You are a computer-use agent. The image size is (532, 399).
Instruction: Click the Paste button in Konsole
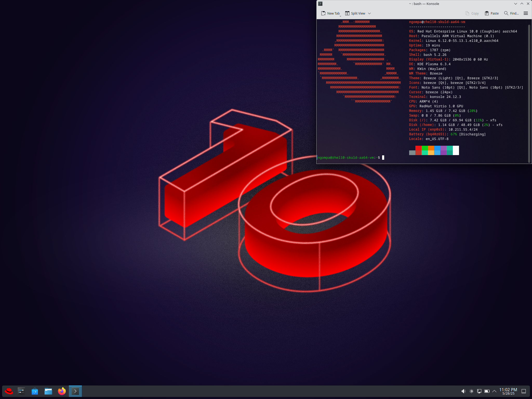click(x=492, y=14)
